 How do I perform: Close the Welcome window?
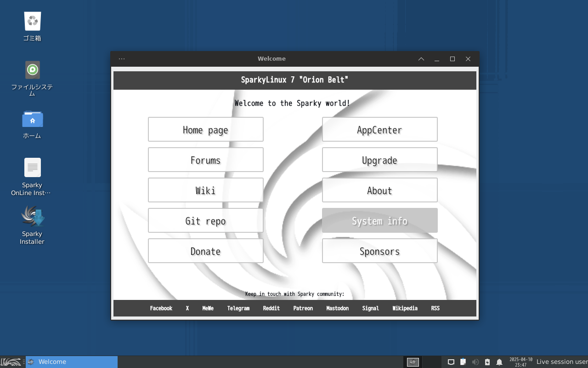click(x=468, y=59)
